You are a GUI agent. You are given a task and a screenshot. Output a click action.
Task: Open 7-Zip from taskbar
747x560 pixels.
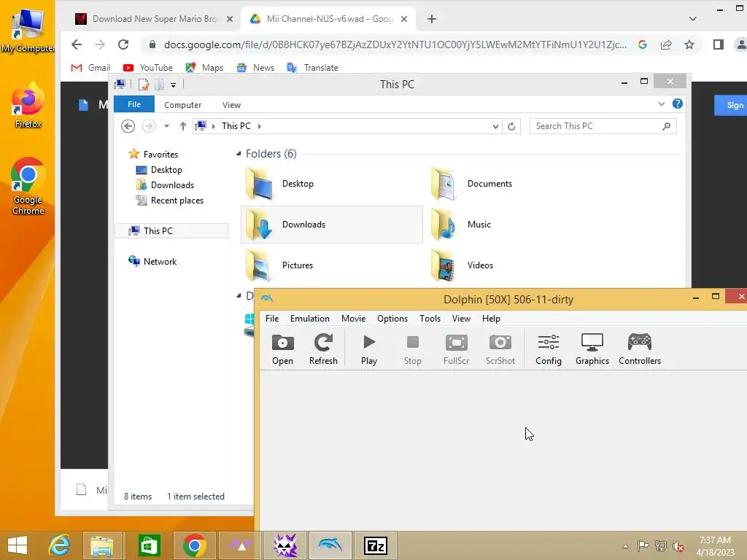click(376, 545)
